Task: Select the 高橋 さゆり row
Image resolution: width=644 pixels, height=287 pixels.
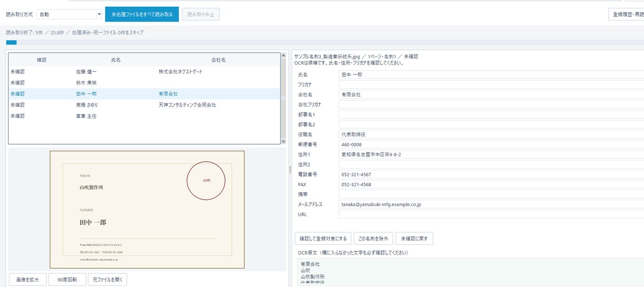Action: coord(144,105)
